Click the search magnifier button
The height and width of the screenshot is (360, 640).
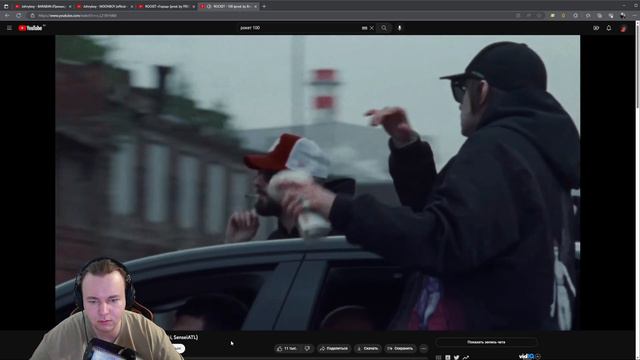click(384, 28)
